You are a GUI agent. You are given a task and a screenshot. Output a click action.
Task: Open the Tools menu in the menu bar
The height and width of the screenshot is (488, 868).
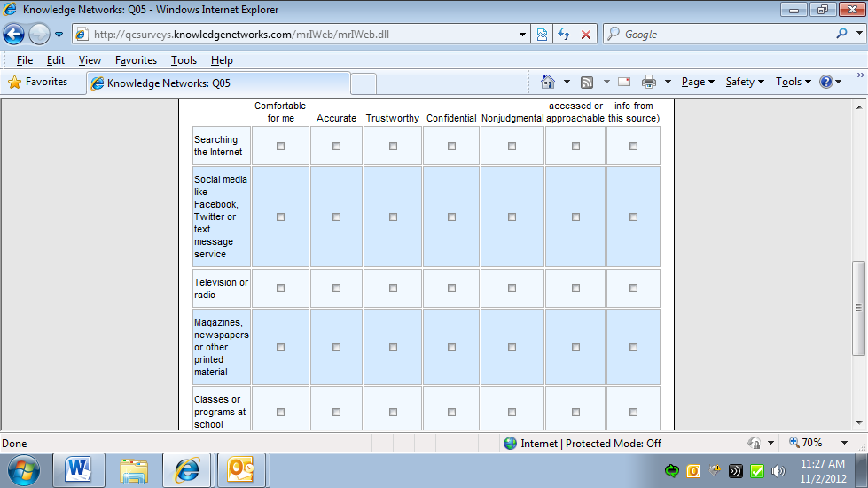[184, 59]
